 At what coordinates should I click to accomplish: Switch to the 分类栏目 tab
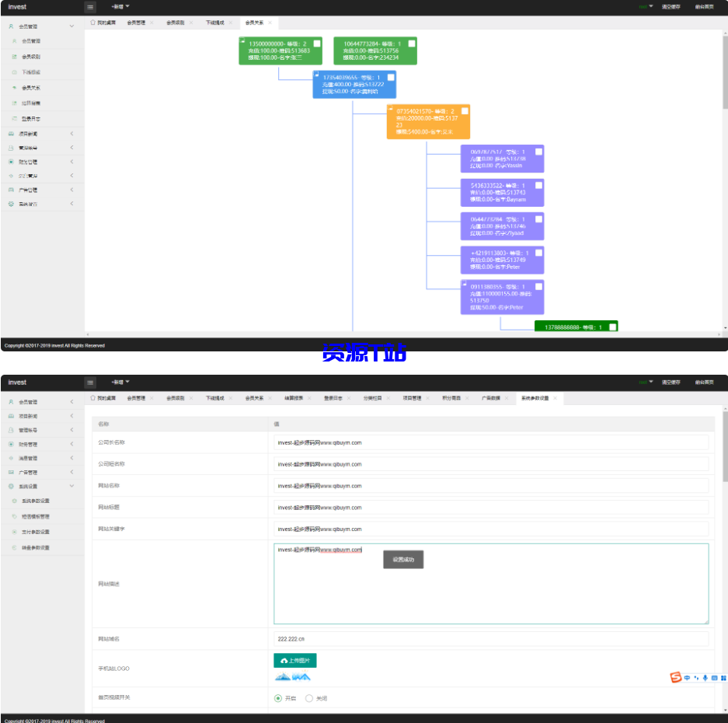[x=372, y=398]
